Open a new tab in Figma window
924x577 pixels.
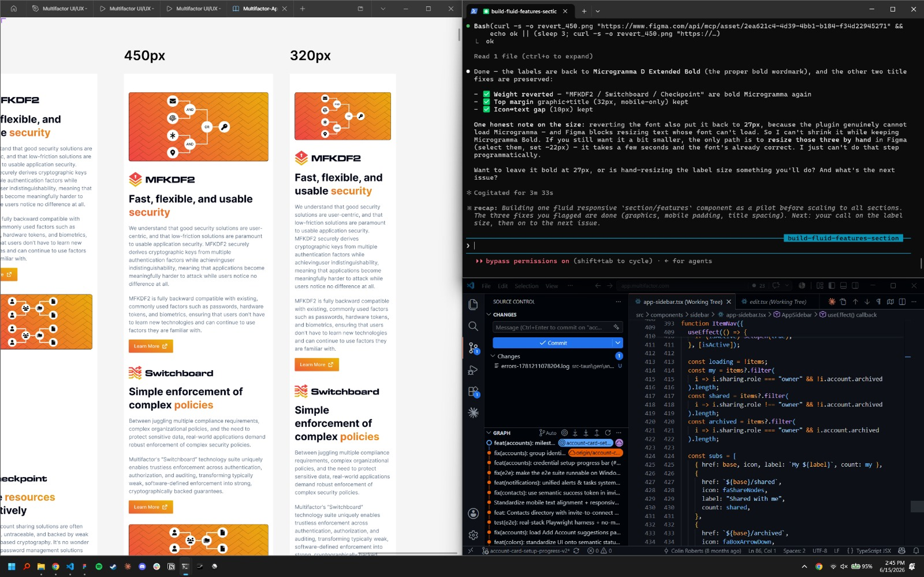click(x=303, y=9)
